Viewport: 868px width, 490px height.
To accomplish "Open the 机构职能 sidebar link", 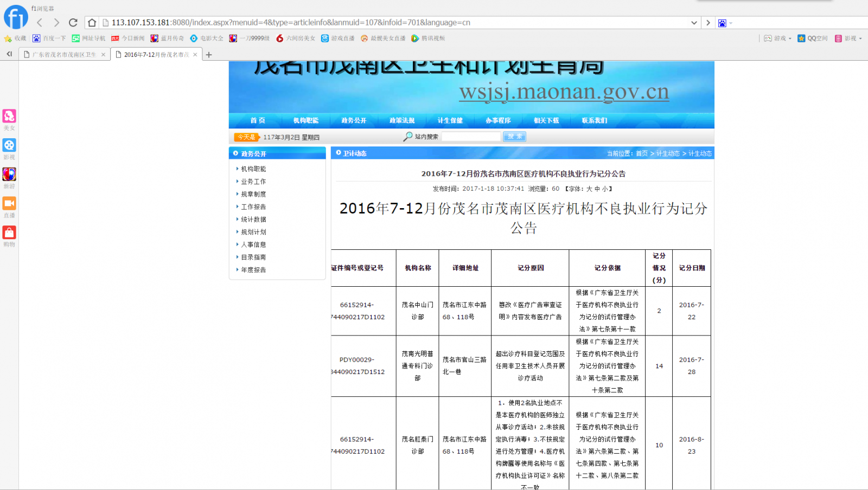I will (x=253, y=169).
